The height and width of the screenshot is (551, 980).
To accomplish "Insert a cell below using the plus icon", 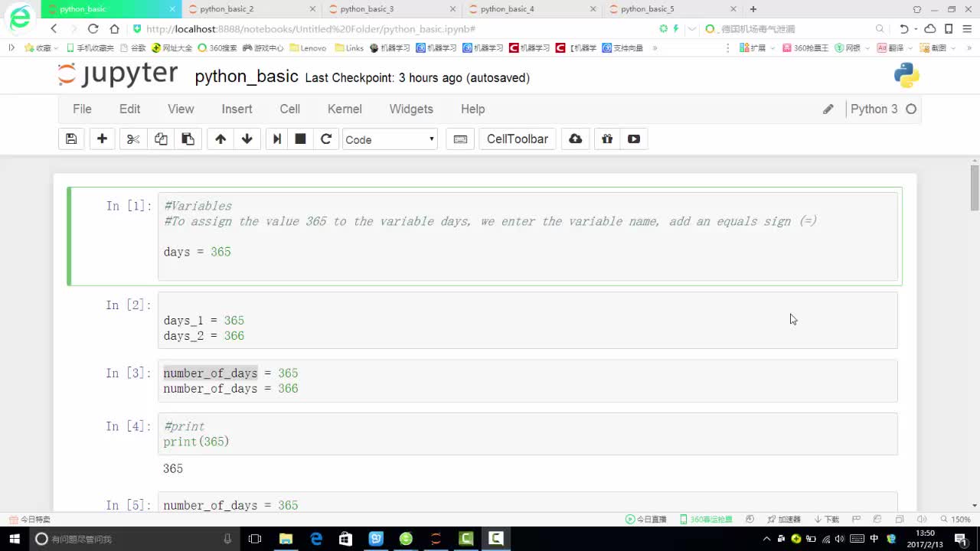I will coord(102,139).
